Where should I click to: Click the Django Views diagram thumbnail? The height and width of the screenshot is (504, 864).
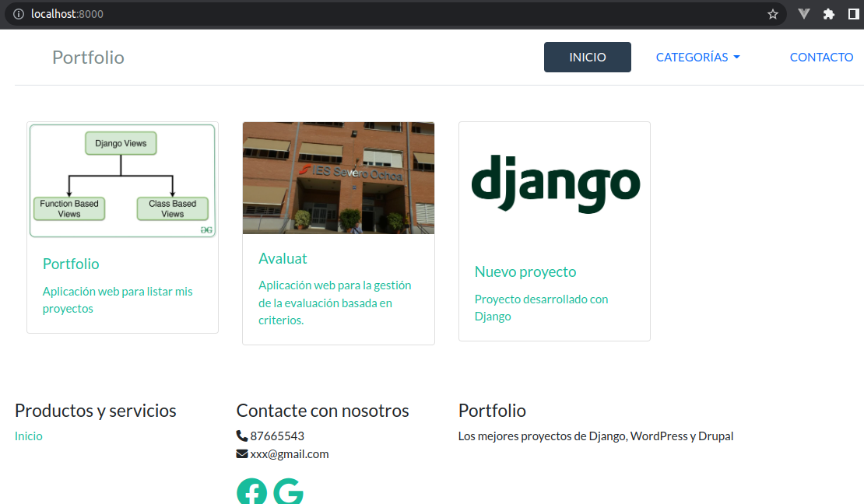point(122,180)
